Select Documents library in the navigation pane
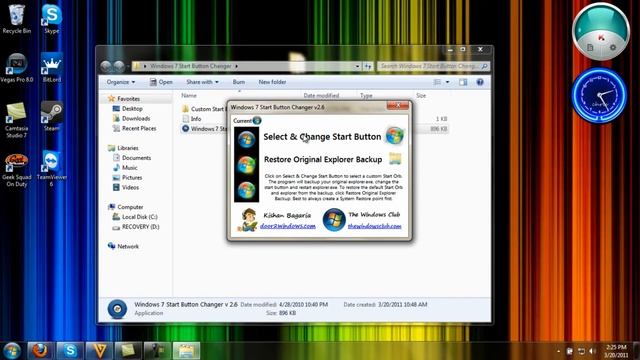Screen dimensions: 640x360 (x=136, y=158)
